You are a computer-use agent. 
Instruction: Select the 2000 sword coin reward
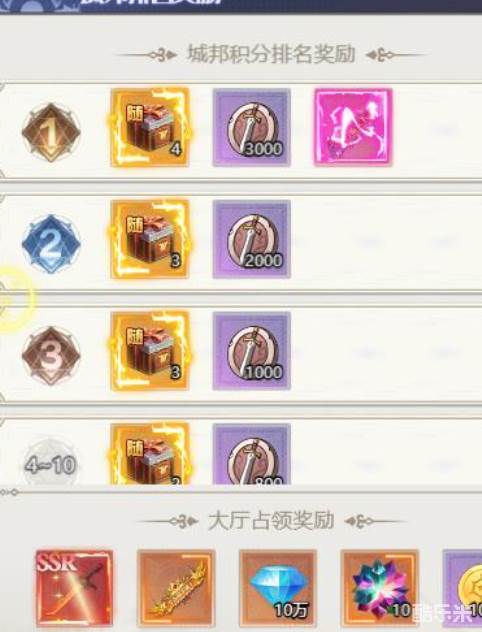(251, 239)
